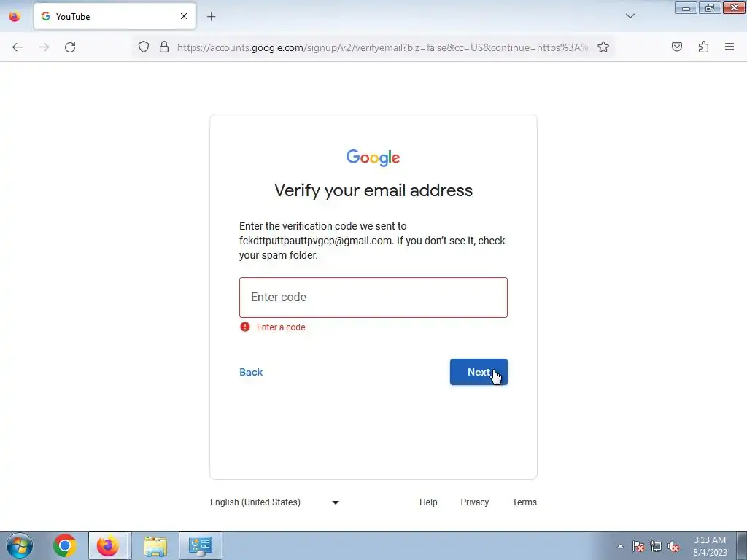The width and height of the screenshot is (747, 560).
Task: Show hidden system tray icons arrow
Action: coord(620,546)
